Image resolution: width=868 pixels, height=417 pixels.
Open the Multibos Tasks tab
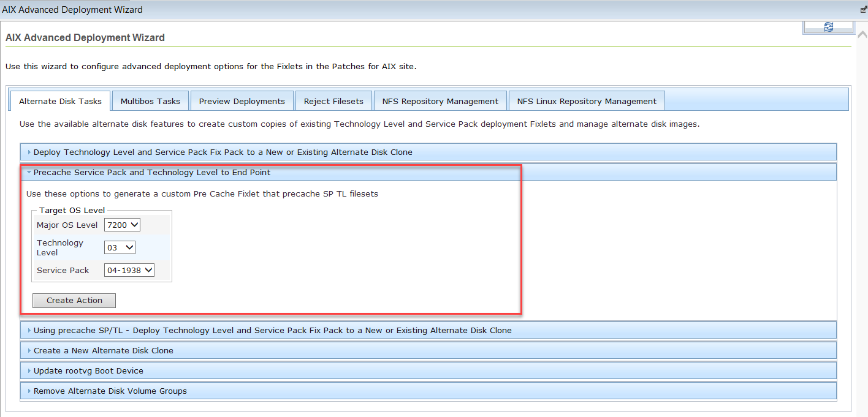click(150, 101)
